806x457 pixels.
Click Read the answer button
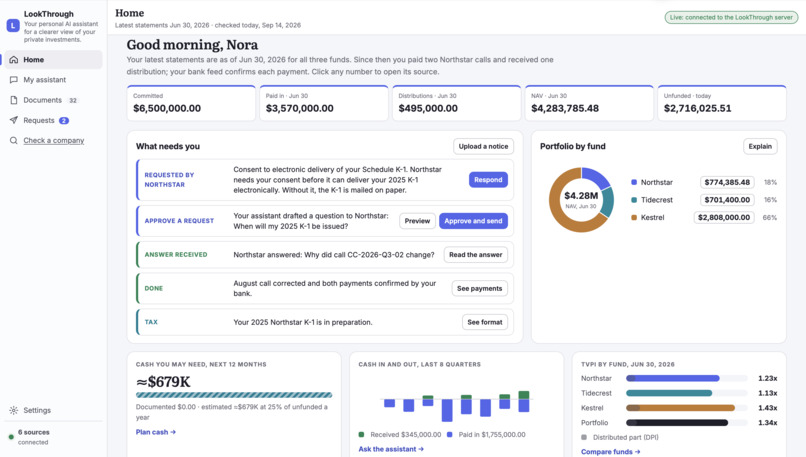click(475, 254)
